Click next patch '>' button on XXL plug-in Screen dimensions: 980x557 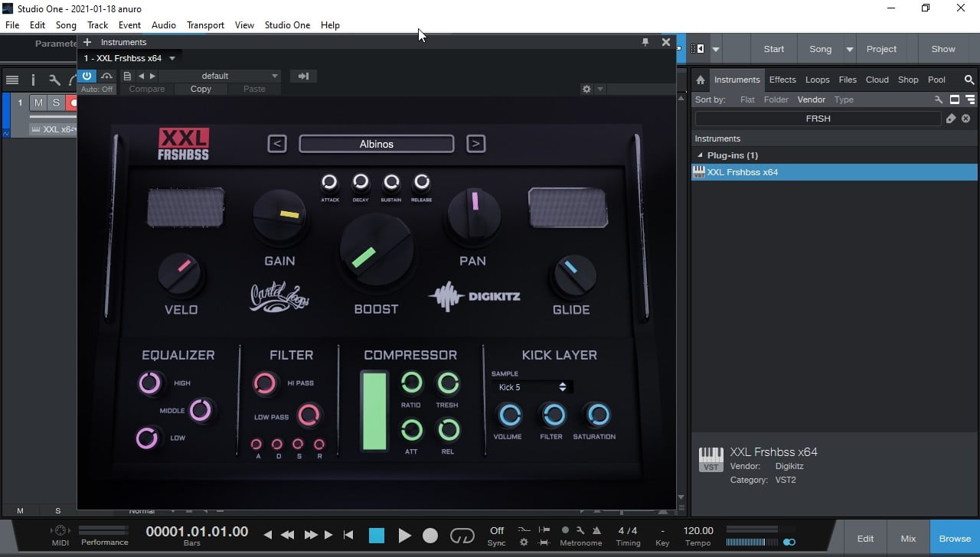[475, 144]
